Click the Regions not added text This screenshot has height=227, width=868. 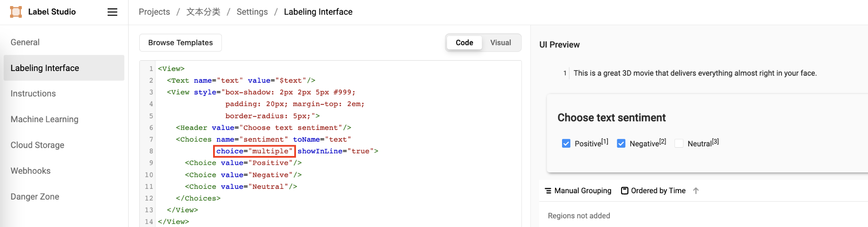[579, 216]
